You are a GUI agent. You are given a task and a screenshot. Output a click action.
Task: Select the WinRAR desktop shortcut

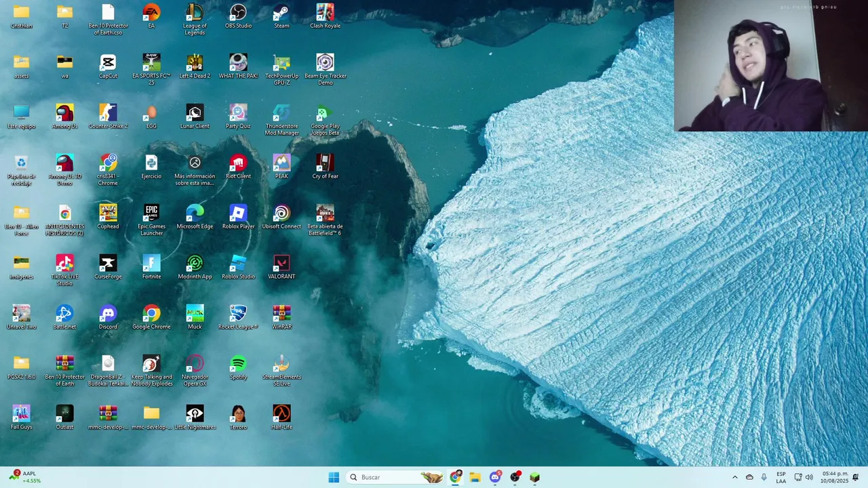[281, 317]
